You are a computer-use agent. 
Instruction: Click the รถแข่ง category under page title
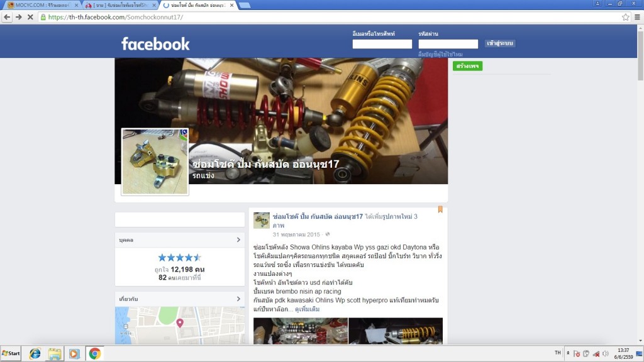(203, 176)
